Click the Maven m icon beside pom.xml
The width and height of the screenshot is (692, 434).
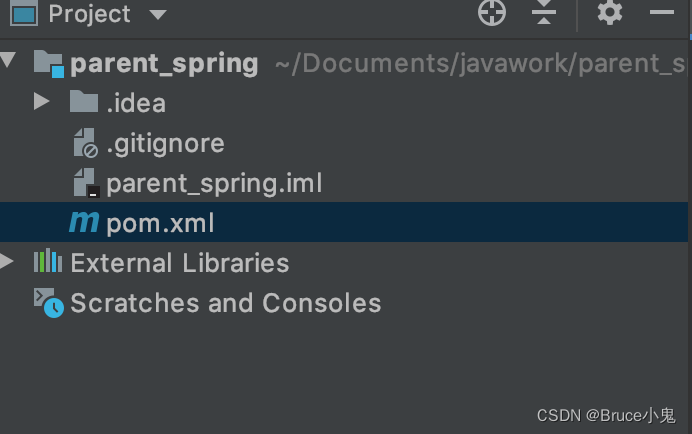click(x=84, y=222)
